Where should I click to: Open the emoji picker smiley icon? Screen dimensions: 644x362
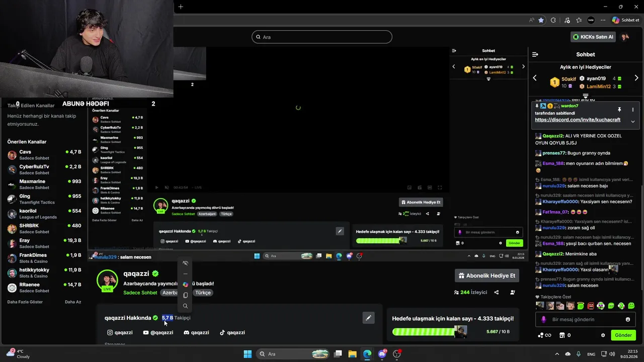[628, 319]
